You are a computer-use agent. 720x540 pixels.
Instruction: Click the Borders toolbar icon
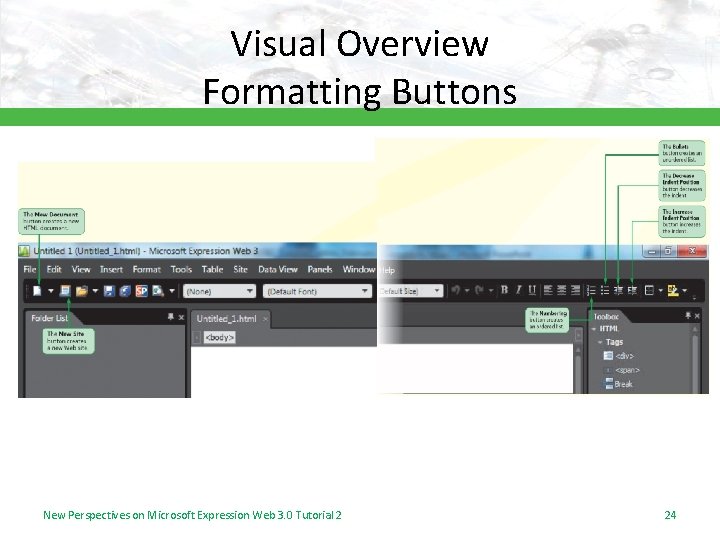coord(649,290)
